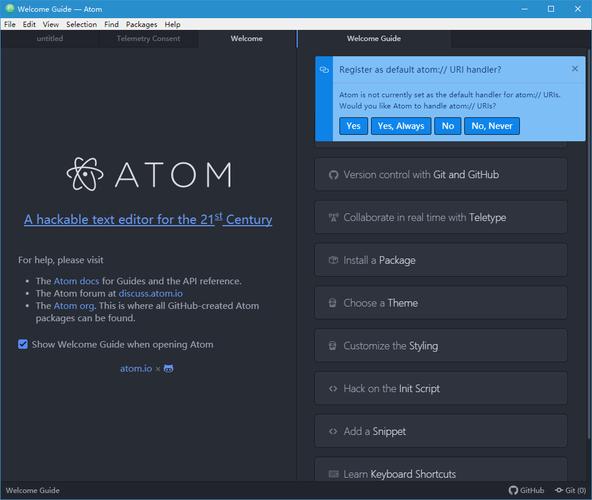
Task: Expand the Choose a Theme section
Action: pos(441,302)
